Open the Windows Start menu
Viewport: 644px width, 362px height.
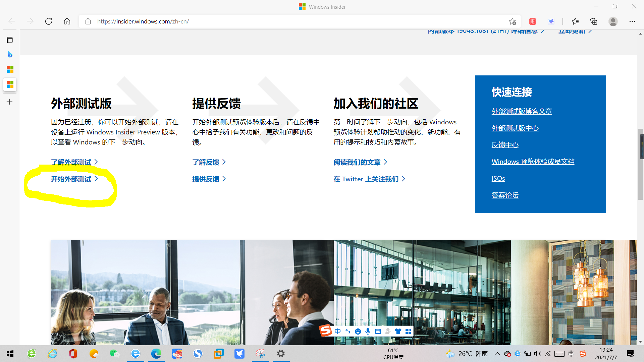point(10,354)
